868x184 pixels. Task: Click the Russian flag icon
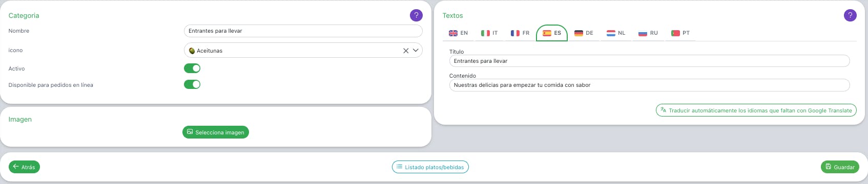pyautogui.click(x=643, y=33)
